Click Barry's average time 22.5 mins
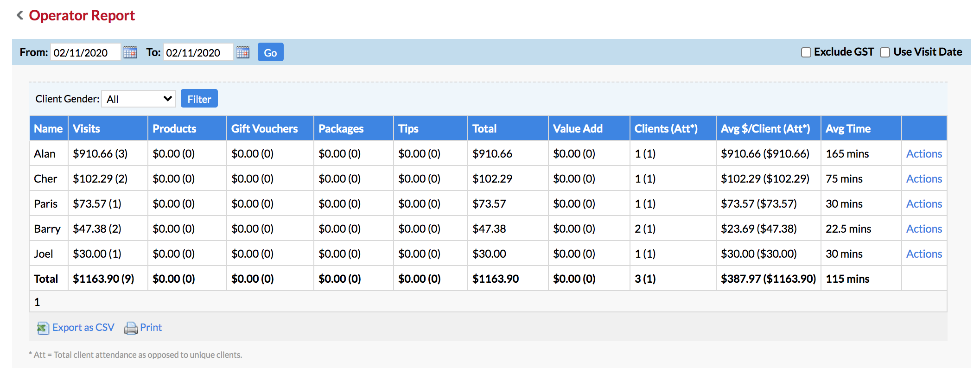 [x=848, y=229]
